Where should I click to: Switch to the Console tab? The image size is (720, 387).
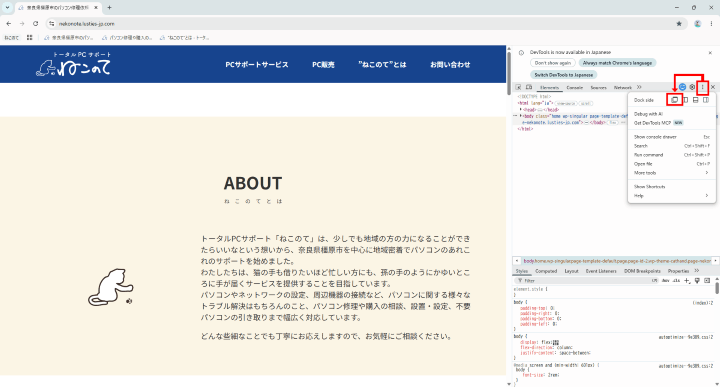pyautogui.click(x=574, y=87)
